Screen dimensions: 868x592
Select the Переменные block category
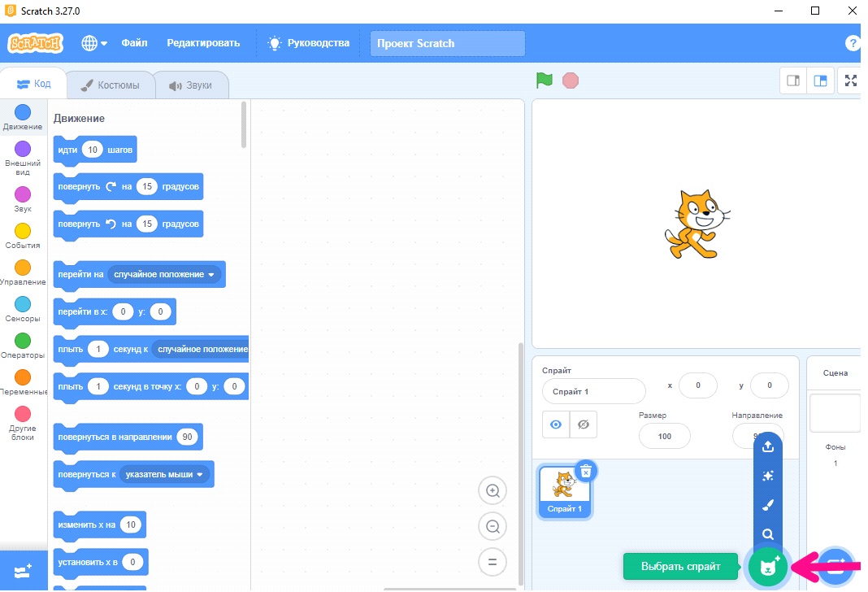(23, 382)
